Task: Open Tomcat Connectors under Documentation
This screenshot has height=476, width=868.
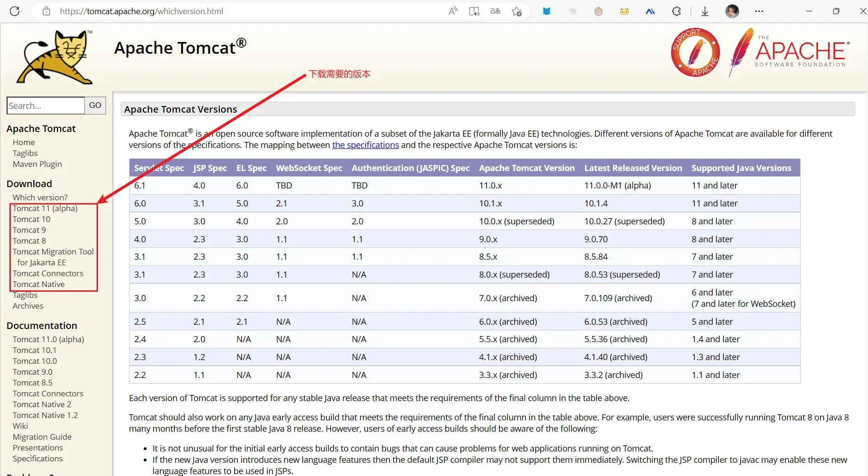Action: (48, 394)
